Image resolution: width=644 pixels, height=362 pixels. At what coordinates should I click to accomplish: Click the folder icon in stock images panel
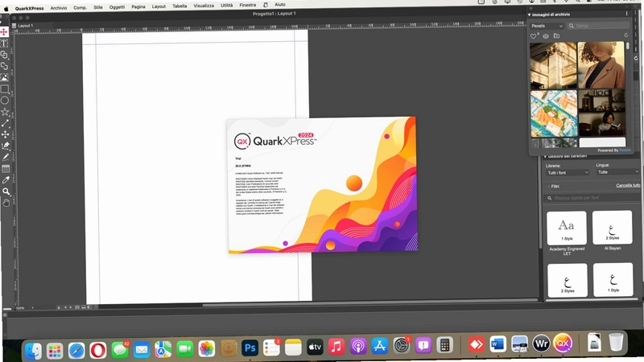click(x=556, y=35)
